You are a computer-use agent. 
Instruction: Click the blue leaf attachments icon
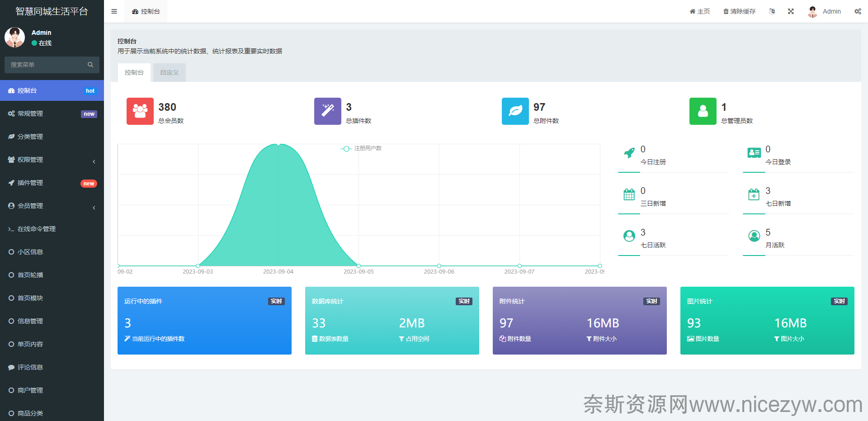pos(515,111)
